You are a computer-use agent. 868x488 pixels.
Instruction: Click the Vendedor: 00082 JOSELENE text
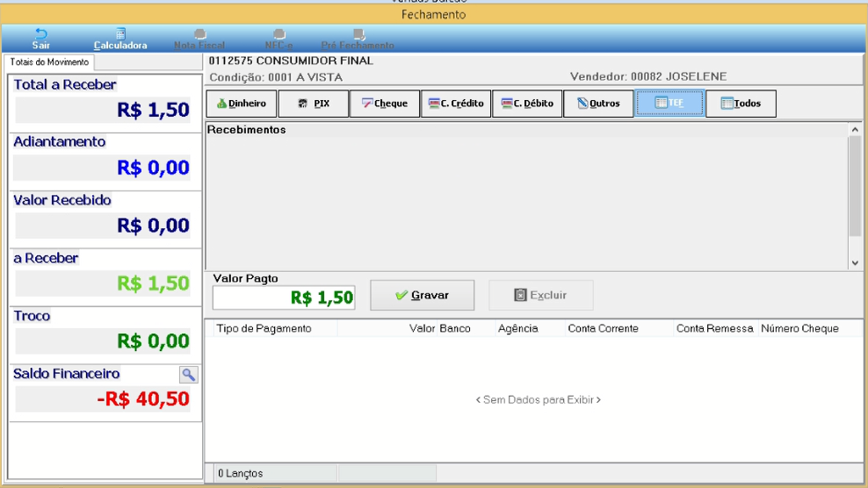[648, 77]
